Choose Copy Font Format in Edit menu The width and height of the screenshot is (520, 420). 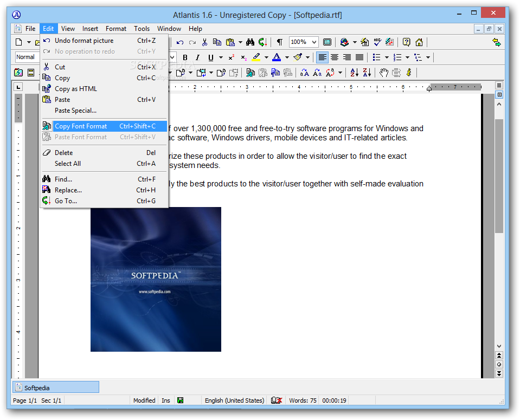(x=104, y=126)
